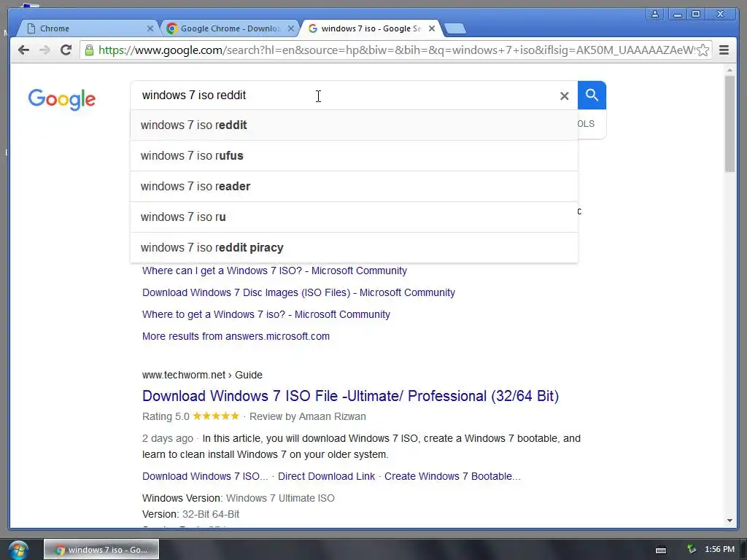The image size is (747, 560).
Task: Open 'More results from answers.microsoft.com'
Action: click(236, 336)
